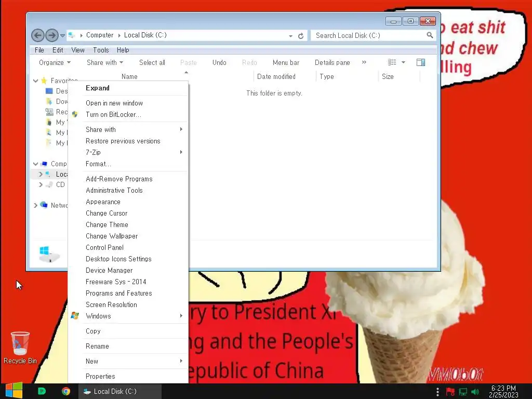
Task: Open the Edit menu
Action: 58,50
